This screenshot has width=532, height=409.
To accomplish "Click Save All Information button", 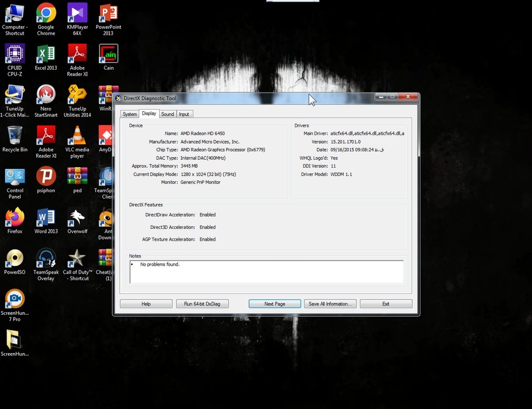I will pos(330,304).
